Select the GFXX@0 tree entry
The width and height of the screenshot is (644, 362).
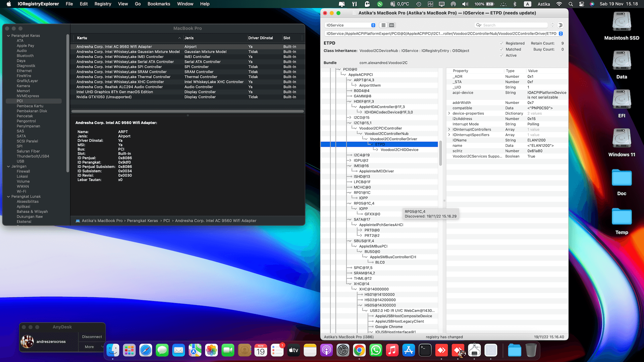pyautogui.click(x=372, y=214)
